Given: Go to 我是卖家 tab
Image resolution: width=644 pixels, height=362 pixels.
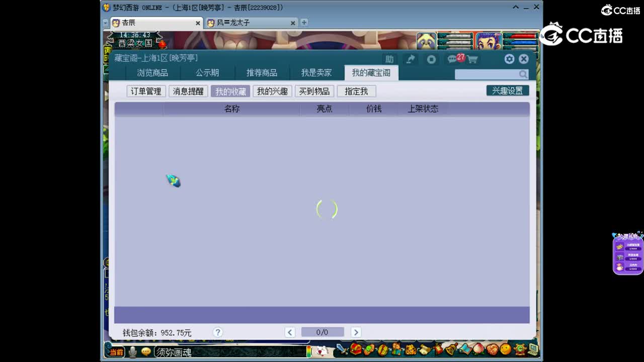Looking at the screenshot, I should coord(316,73).
